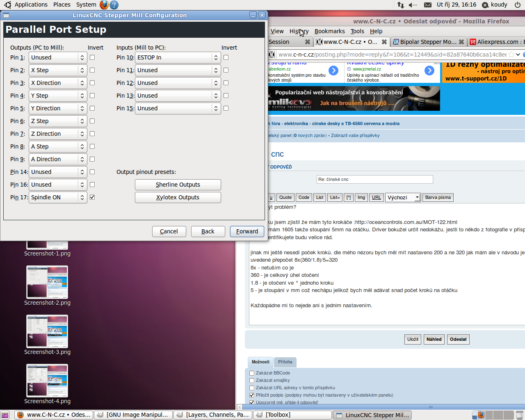Apply the Sherline Outputs preset

pyautogui.click(x=178, y=185)
